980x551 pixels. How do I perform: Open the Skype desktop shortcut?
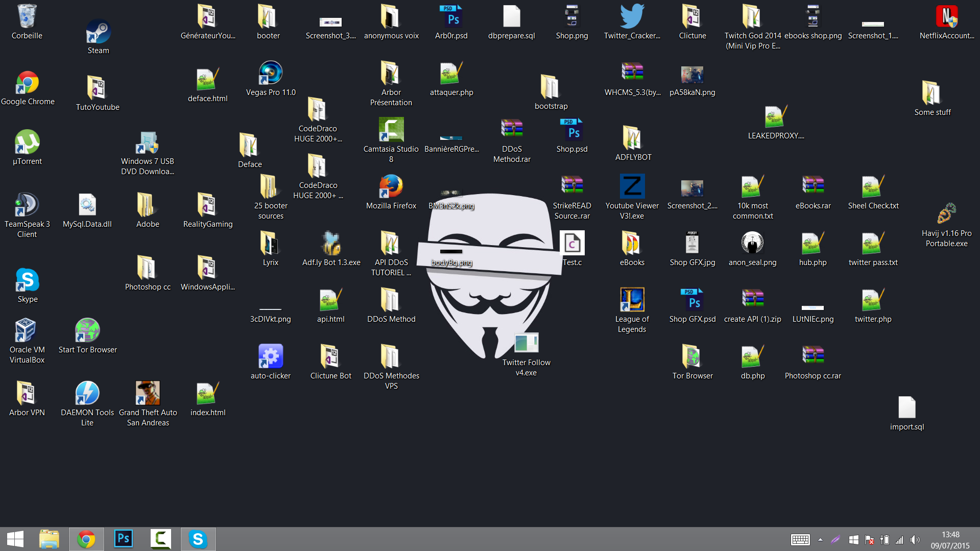click(x=28, y=285)
